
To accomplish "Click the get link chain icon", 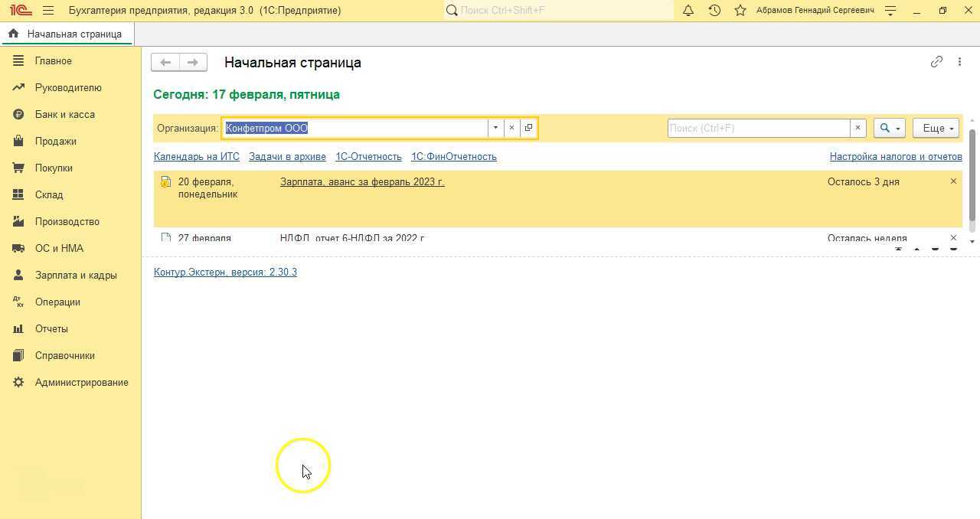I will 936,62.
